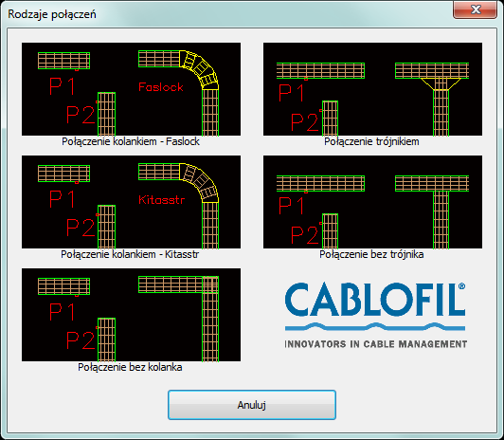Choose the Faslock elbow connection preview image
The height and width of the screenshot is (440, 504).
click(x=131, y=89)
